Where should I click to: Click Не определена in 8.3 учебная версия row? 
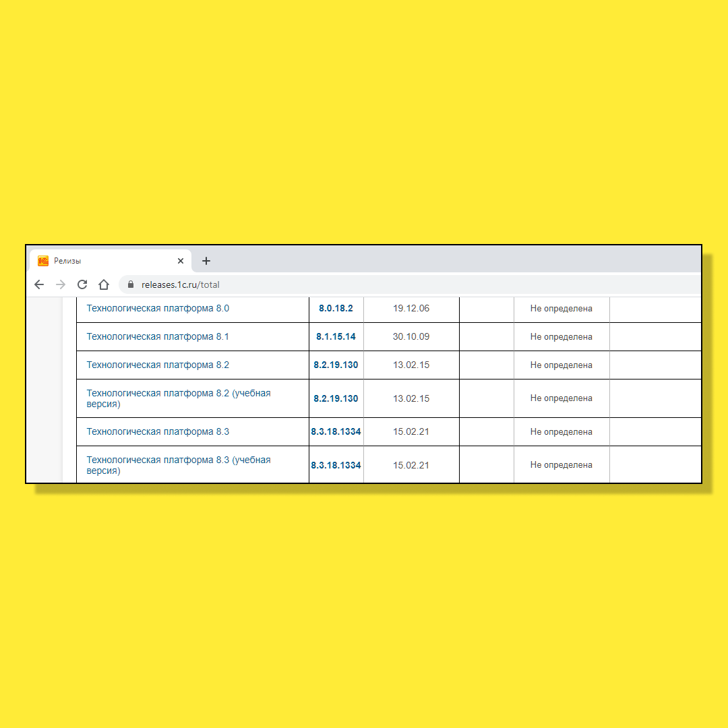[561, 464]
